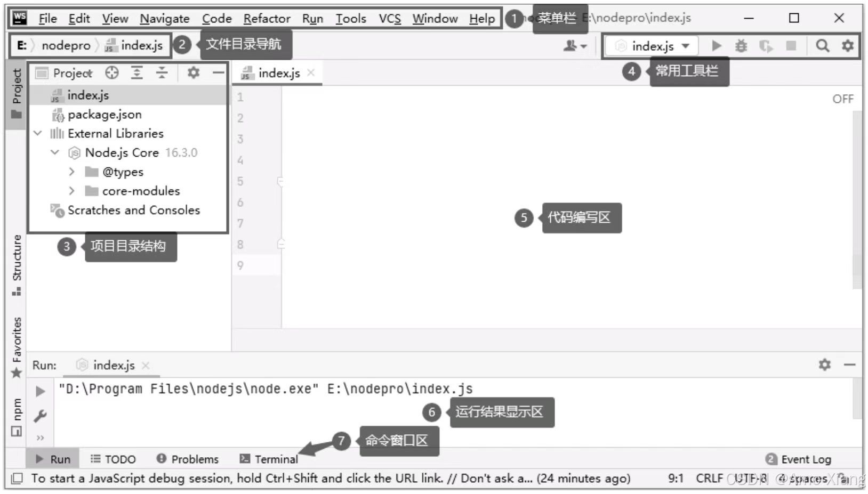The width and height of the screenshot is (868, 494).
Task: Click the 9:1 cursor position indicator
Action: point(676,479)
